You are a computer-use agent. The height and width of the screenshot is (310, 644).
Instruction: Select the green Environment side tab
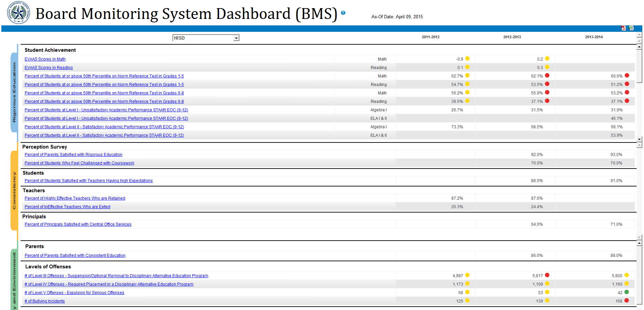click(14, 279)
